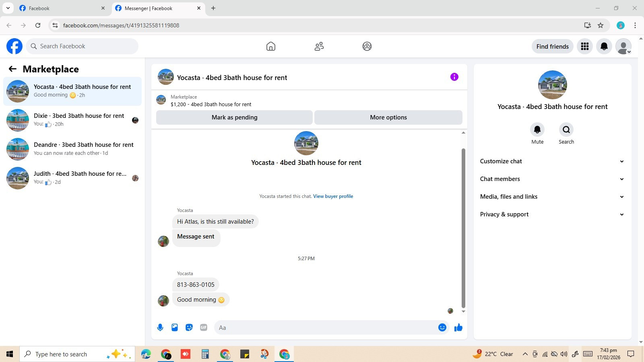Image resolution: width=644 pixels, height=362 pixels.
Task: Click Mark as pending button
Action: [234, 117]
